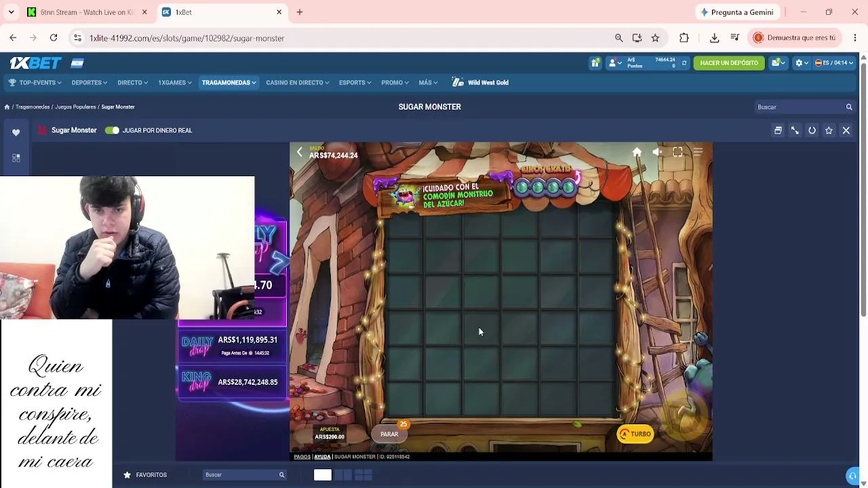Open the King Drop ARS$28,742,248.85 banner
Image resolution: width=868 pixels, height=488 pixels.
[232, 383]
